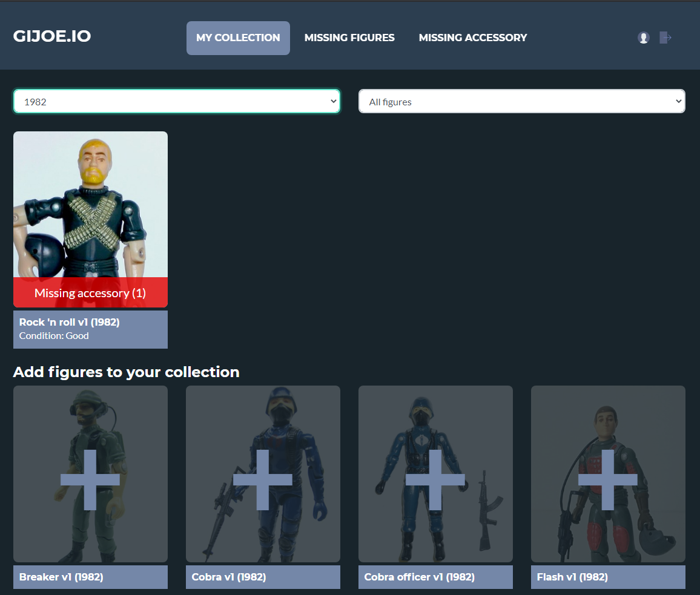700x595 pixels.
Task: Select Rock 'n roll v1 (1982) title
Action: pyautogui.click(x=69, y=322)
